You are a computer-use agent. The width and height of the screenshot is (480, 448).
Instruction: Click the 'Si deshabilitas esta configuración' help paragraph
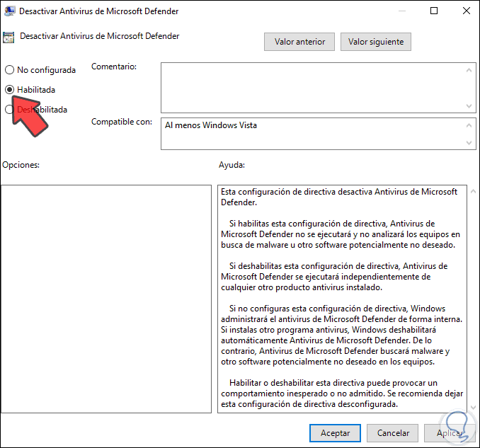[x=334, y=277]
